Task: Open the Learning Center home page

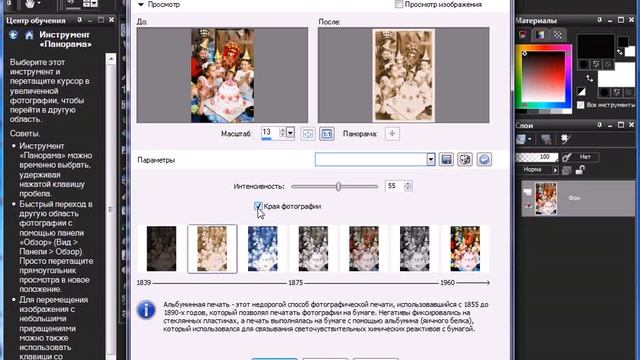Action: (x=29, y=35)
